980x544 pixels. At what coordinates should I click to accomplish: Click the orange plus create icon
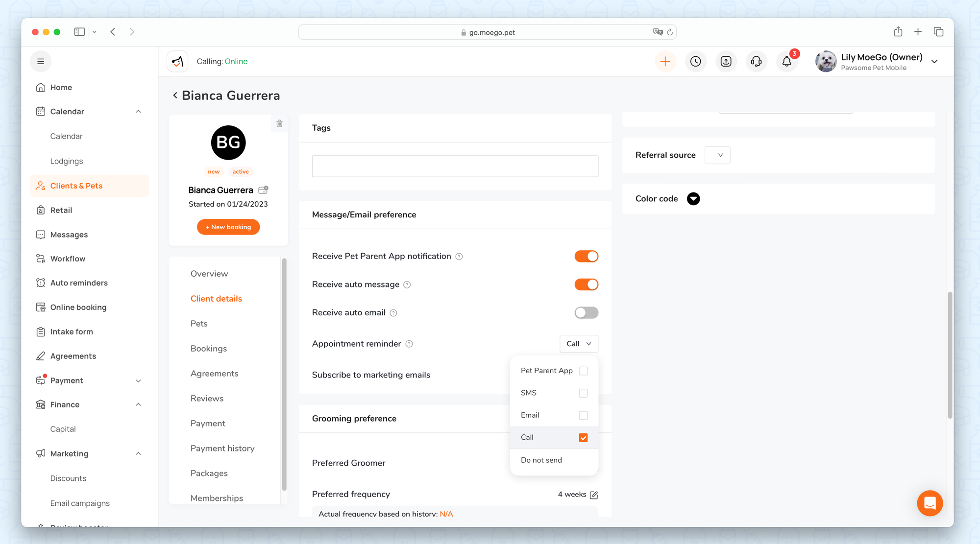click(x=665, y=62)
